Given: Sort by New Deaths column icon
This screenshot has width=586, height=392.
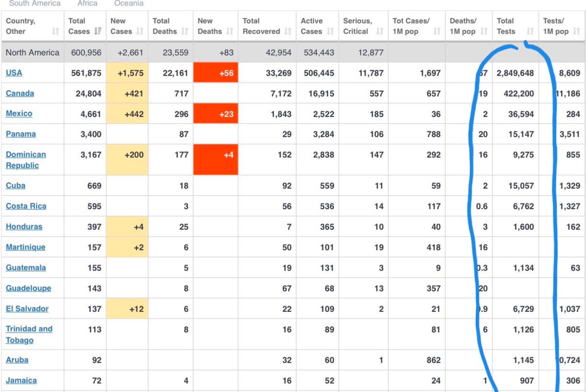Looking at the screenshot, I should point(230,31).
